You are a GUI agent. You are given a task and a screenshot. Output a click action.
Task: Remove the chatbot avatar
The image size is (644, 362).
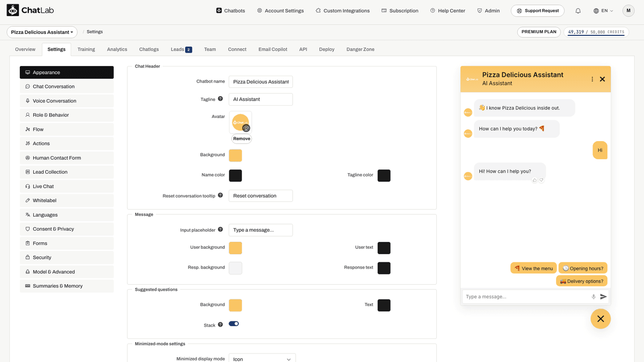(x=241, y=138)
